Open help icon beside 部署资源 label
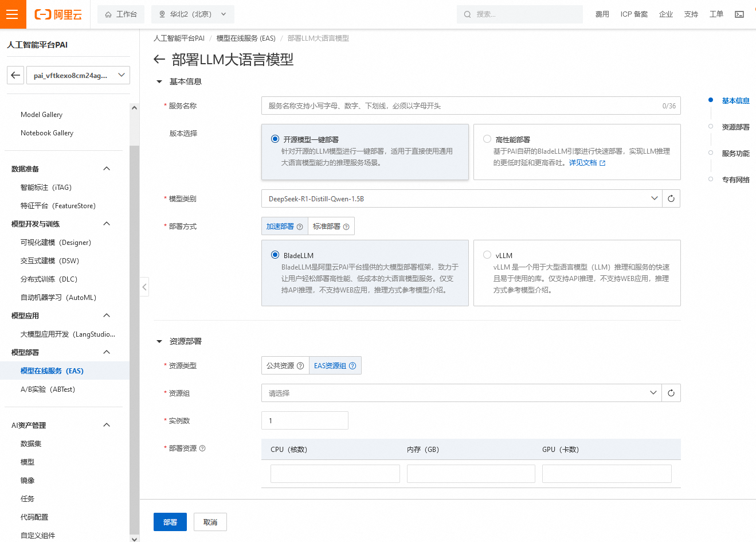The height and width of the screenshot is (542, 756). 202,449
